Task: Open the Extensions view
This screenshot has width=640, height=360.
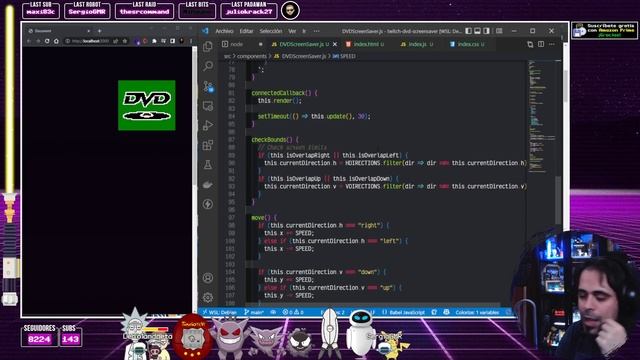Action: [208, 145]
